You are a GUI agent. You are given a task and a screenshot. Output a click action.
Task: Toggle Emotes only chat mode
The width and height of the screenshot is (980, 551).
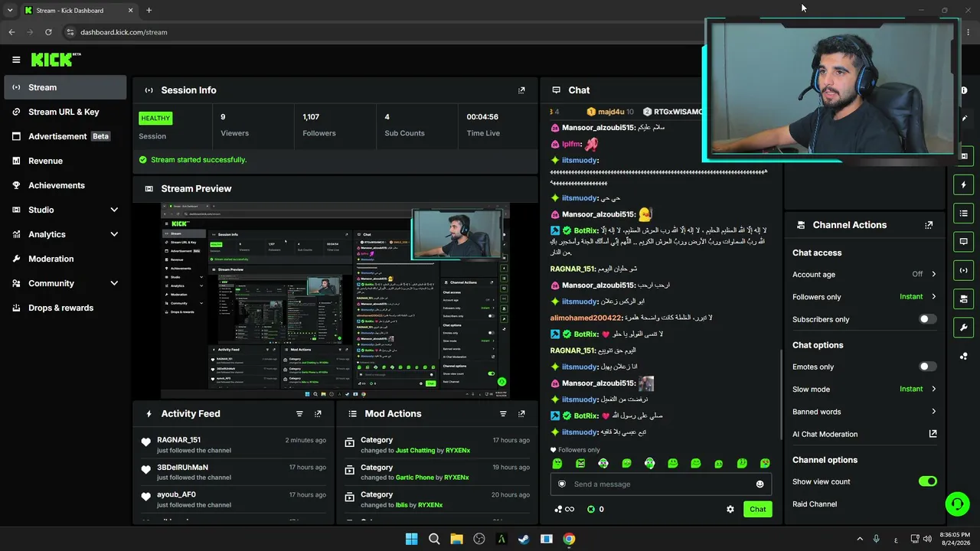click(927, 367)
